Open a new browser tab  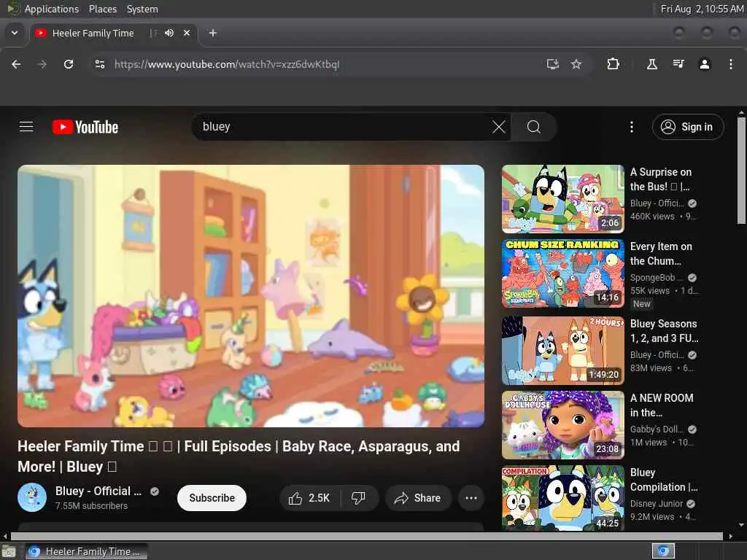213,33
